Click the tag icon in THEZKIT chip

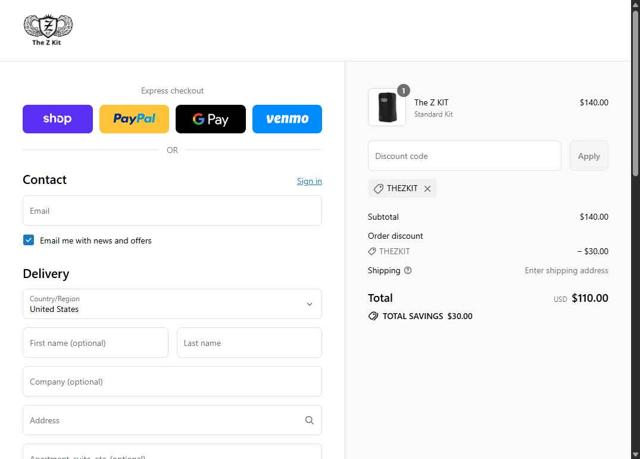[x=378, y=188]
